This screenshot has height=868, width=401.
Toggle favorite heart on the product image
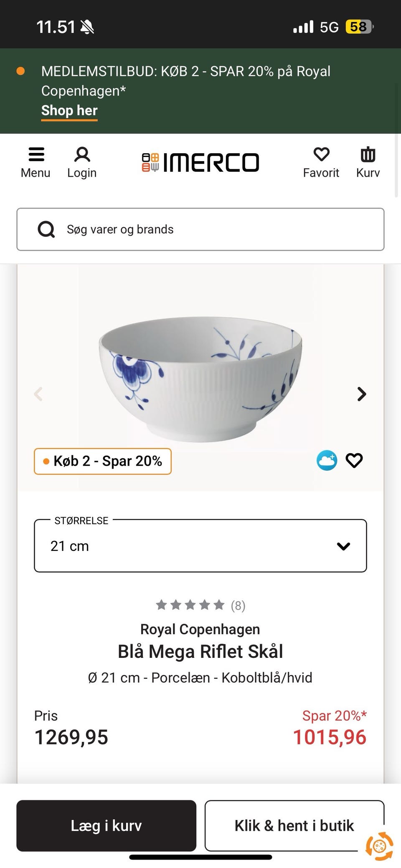354,460
